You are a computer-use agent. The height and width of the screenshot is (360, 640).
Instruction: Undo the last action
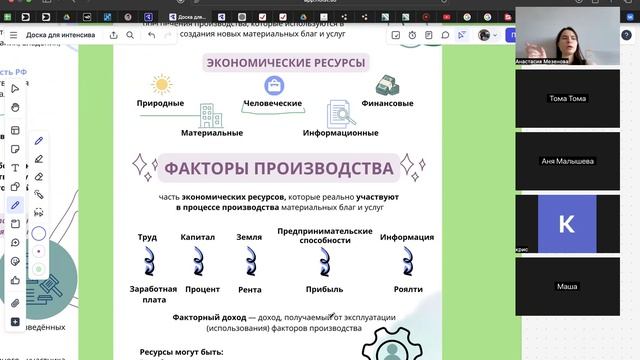[151, 35]
